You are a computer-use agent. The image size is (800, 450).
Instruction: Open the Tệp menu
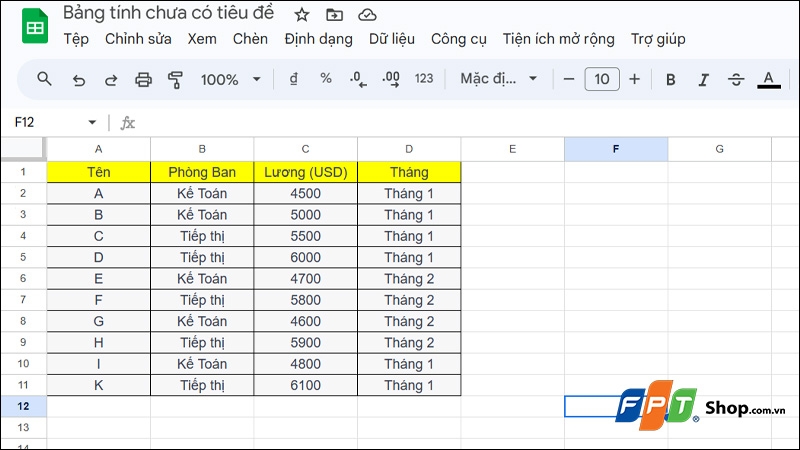[x=76, y=39]
